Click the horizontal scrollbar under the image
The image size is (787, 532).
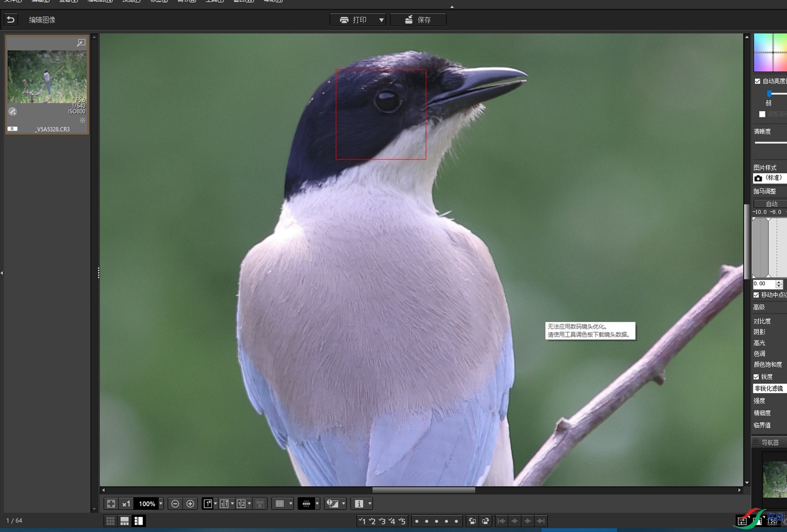(x=423, y=490)
